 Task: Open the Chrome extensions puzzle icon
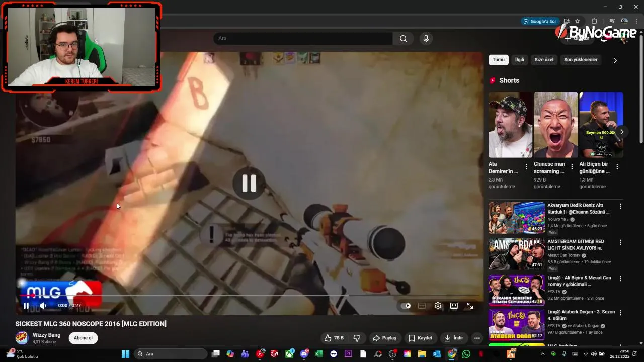[x=594, y=21]
